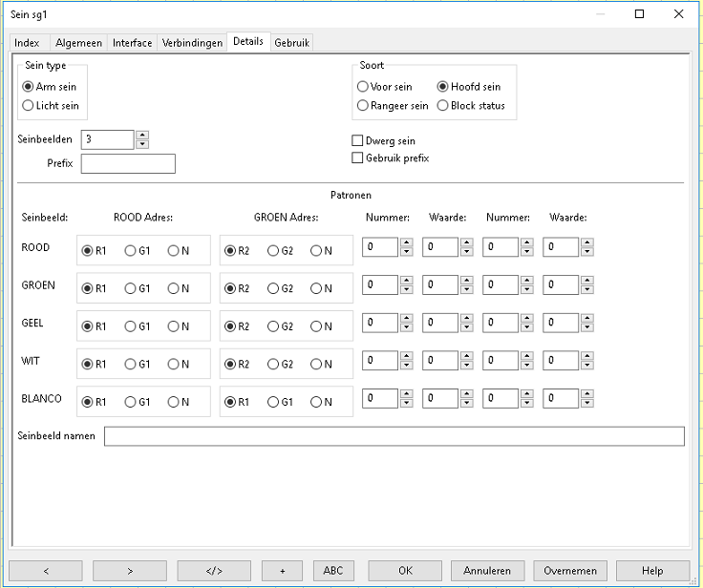Select G1 for GROEN row ROOD Adres
This screenshot has height=588, width=703.
coord(130,288)
